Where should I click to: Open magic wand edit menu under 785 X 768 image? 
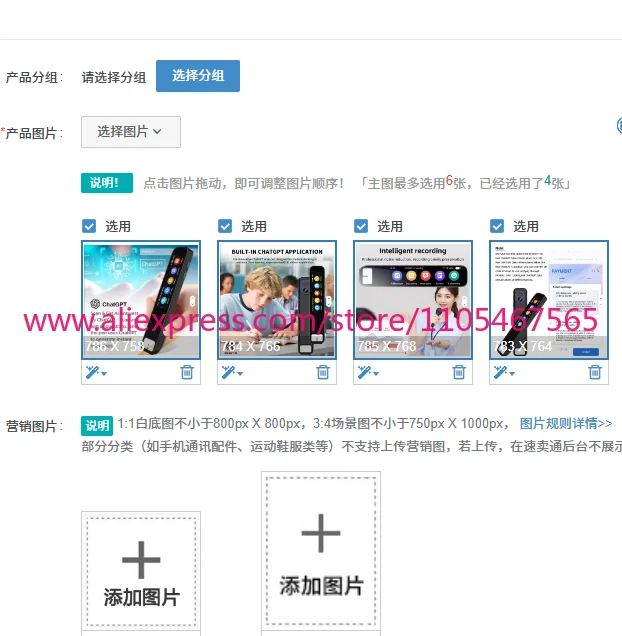tap(368, 372)
